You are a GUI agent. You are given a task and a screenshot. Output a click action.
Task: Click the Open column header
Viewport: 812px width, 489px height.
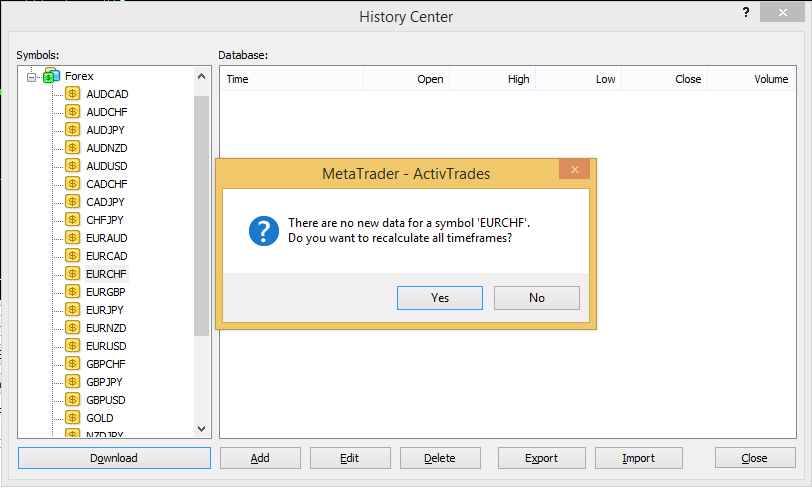coord(407,79)
